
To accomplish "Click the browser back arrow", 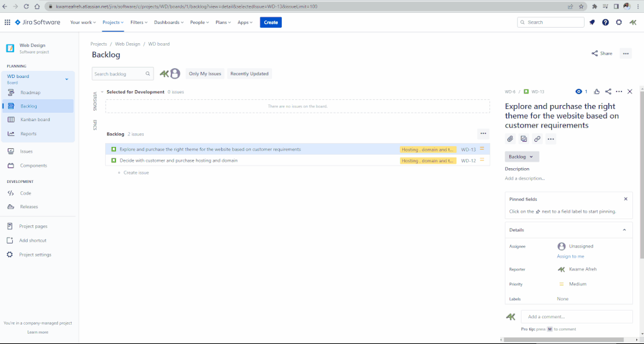I will (x=5, y=6).
